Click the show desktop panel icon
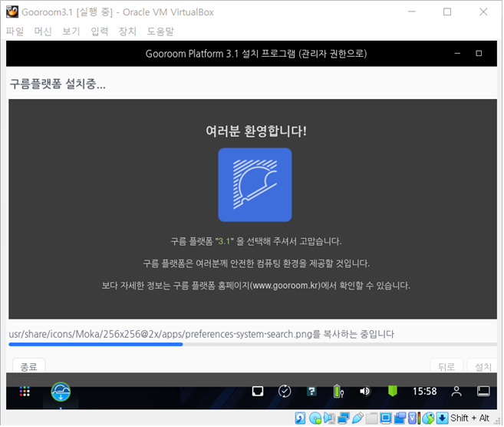Image resolution: width=504 pixels, height=427 pixels. pyautogui.click(x=483, y=391)
